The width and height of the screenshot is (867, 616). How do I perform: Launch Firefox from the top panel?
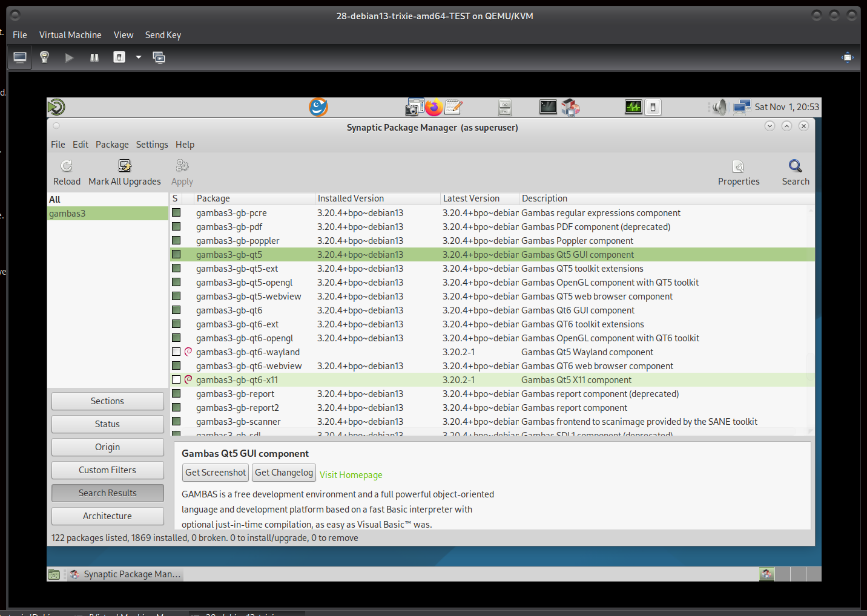(x=434, y=108)
